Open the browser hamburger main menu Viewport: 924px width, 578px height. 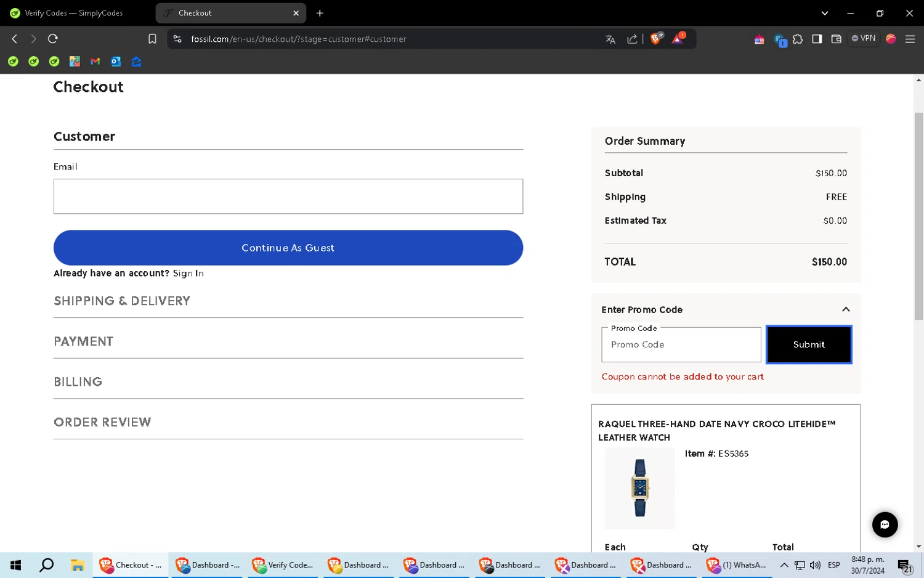[910, 39]
